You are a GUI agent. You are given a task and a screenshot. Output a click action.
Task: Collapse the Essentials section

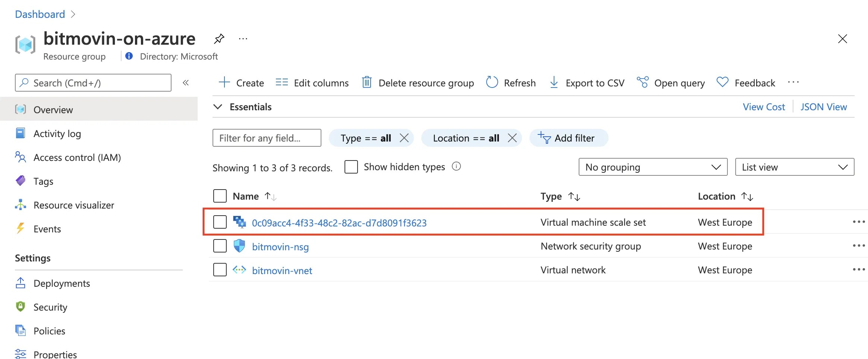(218, 107)
